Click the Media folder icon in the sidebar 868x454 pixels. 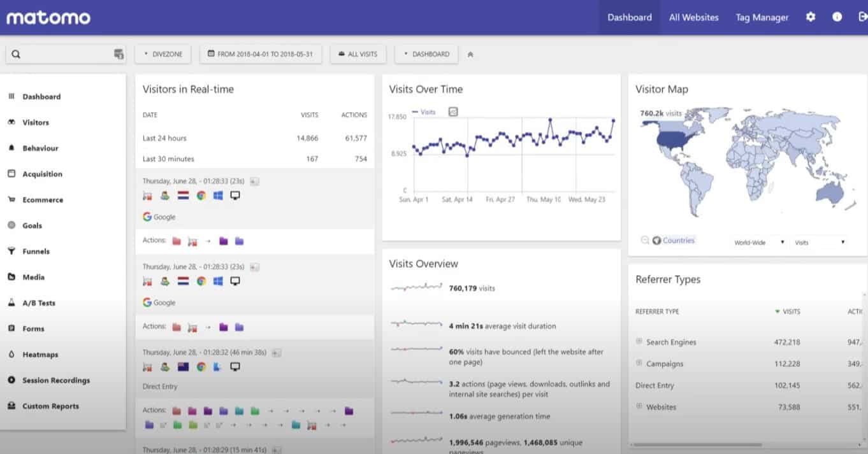click(x=11, y=277)
